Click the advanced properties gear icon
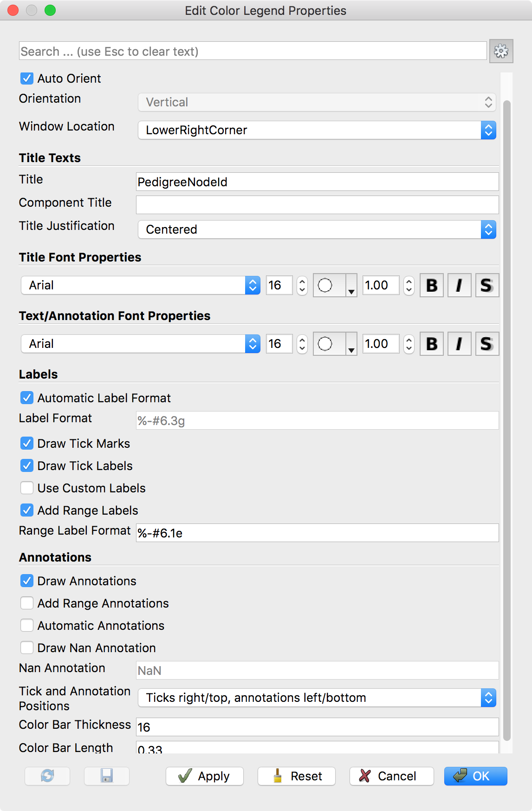Viewport: 532px width, 811px height. [x=501, y=51]
